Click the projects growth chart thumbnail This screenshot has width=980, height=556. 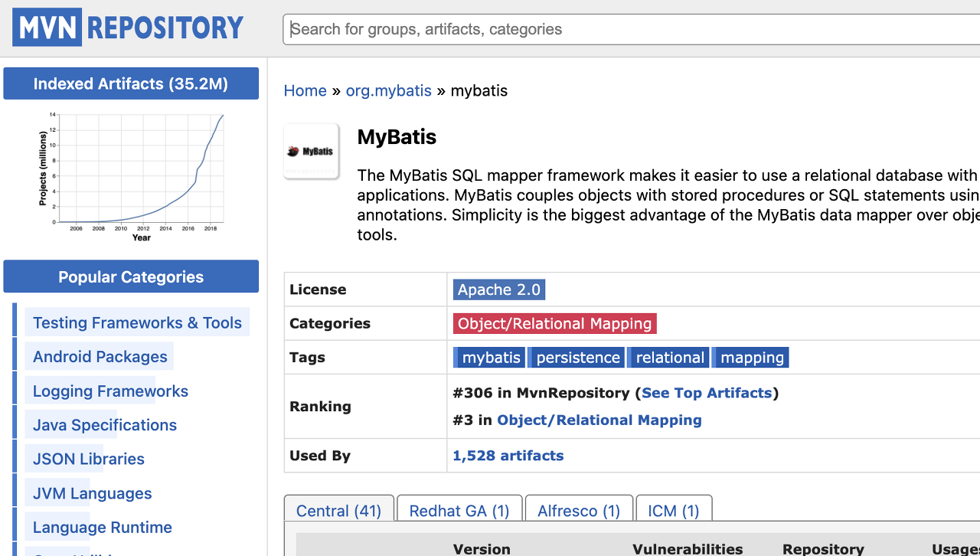[131, 178]
